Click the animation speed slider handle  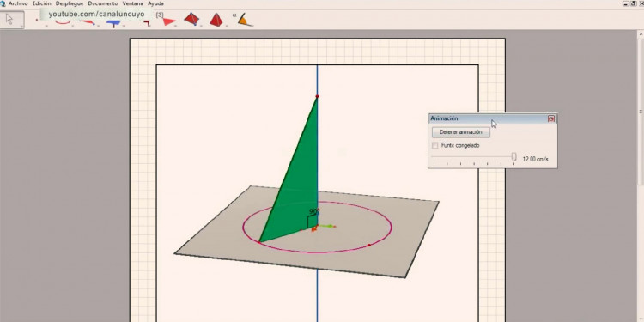(513, 157)
